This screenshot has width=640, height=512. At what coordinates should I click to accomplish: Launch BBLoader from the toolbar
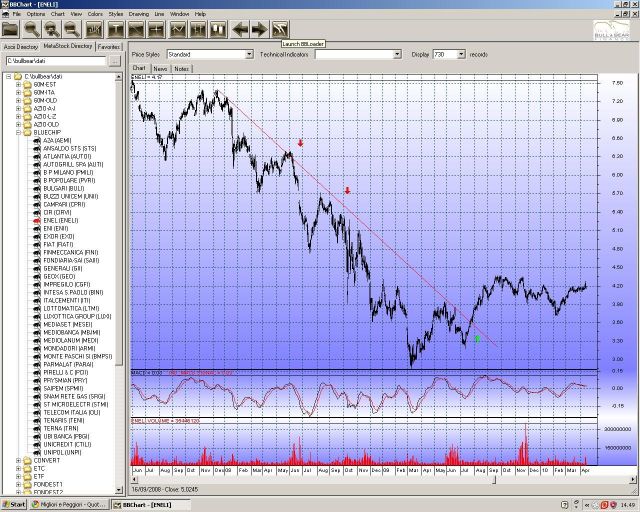tap(280, 29)
